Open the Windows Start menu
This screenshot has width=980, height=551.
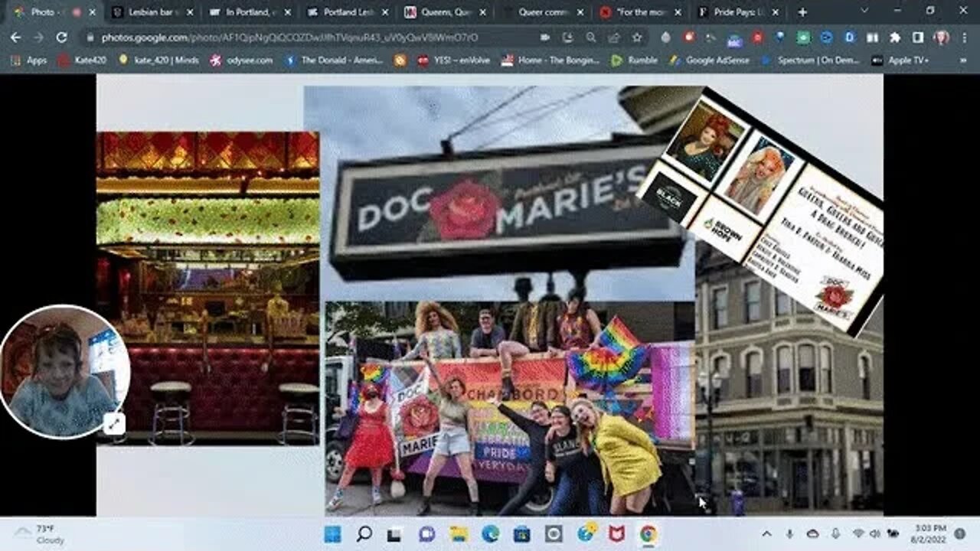coord(333,533)
